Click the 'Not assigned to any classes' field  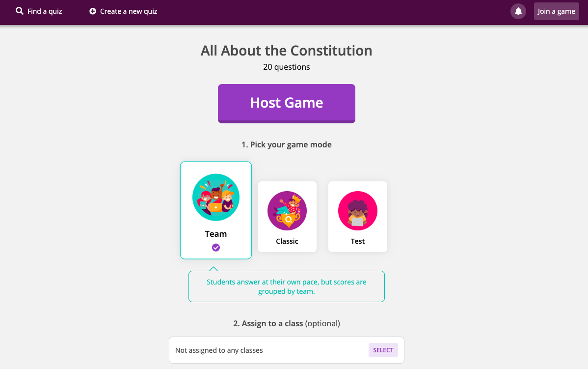coord(287,350)
